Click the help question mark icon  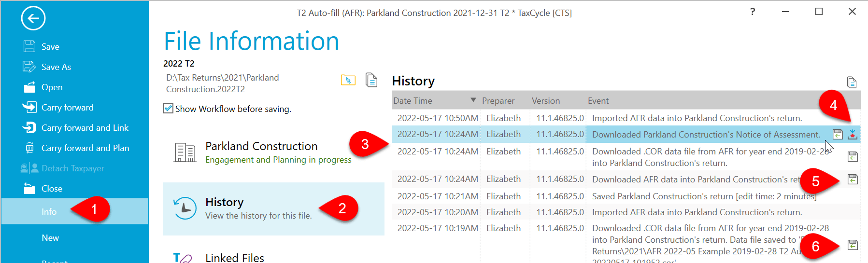(x=753, y=12)
